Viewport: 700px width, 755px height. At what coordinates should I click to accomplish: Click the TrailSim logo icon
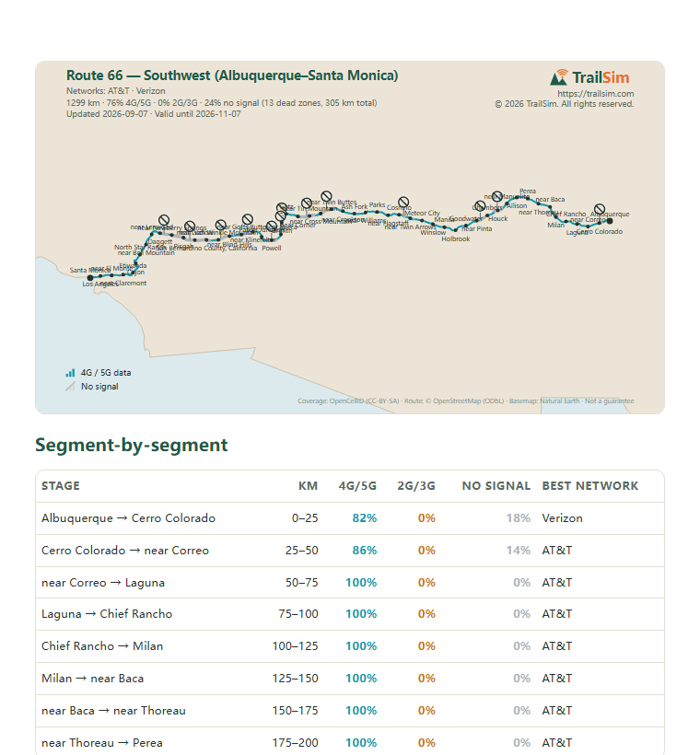pos(559,77)
